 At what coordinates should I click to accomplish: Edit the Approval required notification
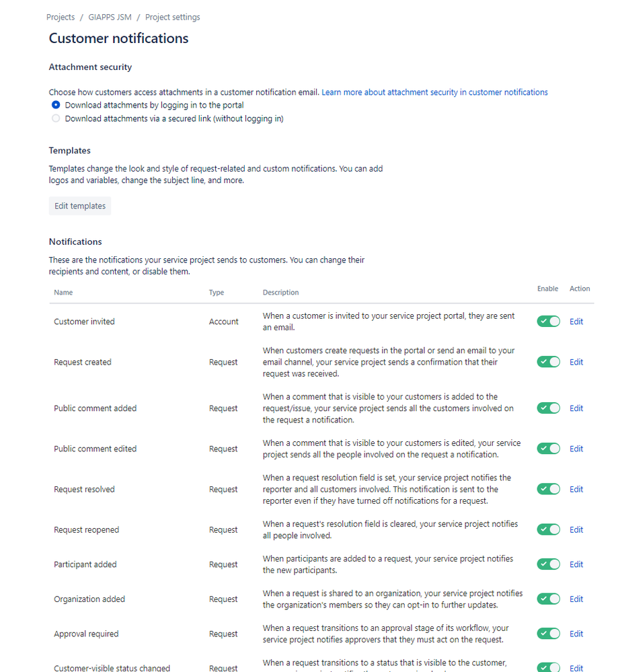click(x=576, y=634)
